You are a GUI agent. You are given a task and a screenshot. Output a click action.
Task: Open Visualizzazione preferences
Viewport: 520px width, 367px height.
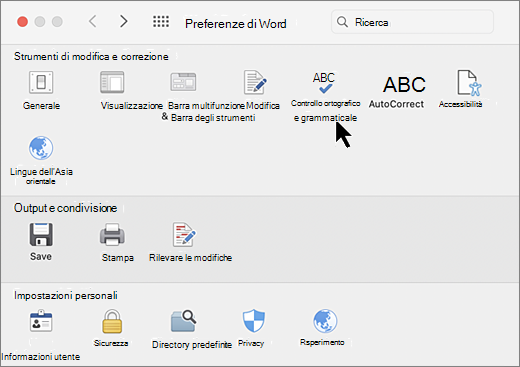pos(112,82)
